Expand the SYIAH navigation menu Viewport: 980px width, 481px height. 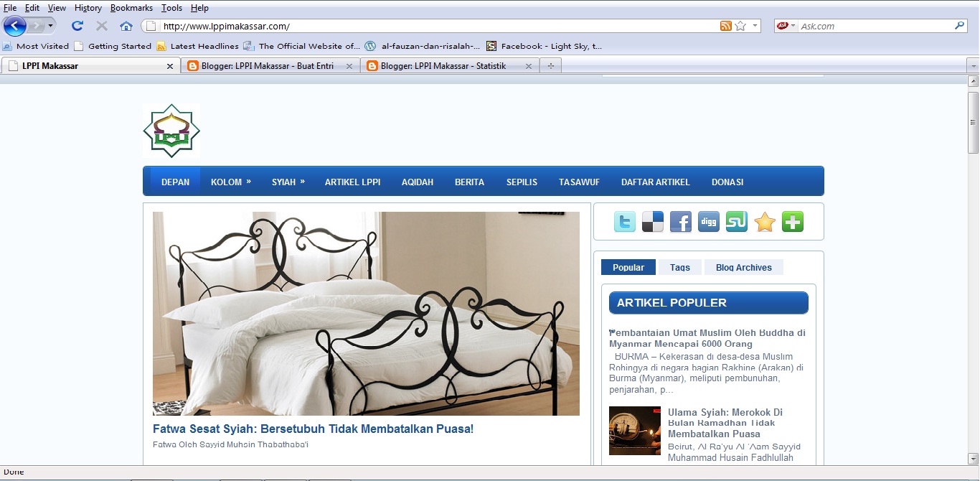pos(288,182)
